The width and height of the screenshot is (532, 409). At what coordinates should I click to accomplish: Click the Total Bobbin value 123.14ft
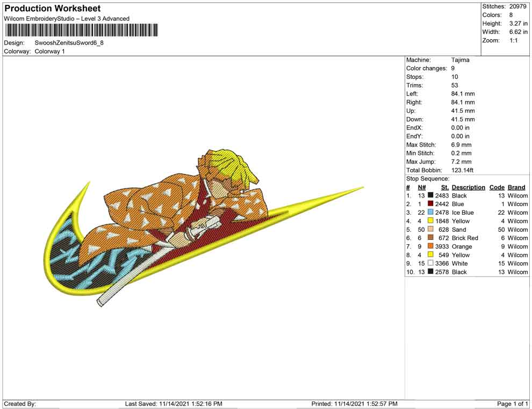click(462, 170)
